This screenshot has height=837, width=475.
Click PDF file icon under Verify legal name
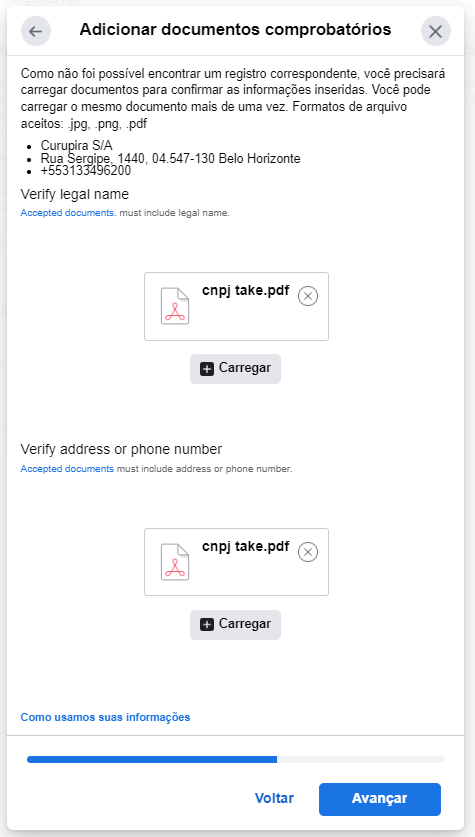coord(175,306)
